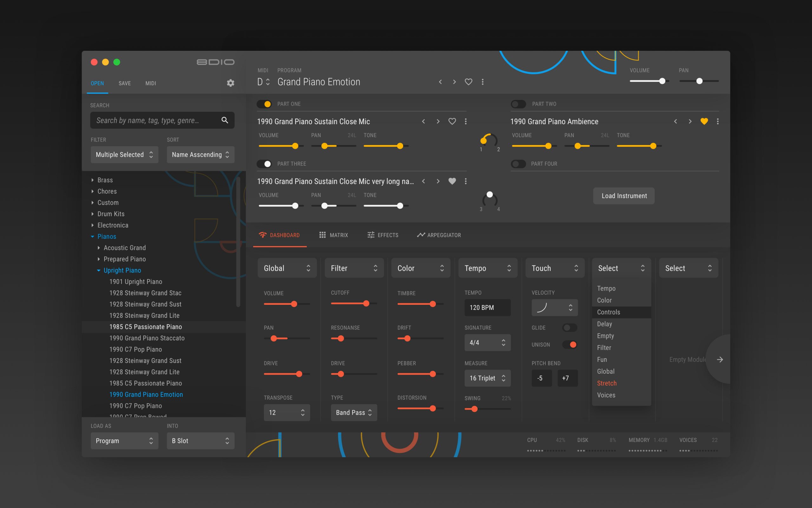Favorite the Grand Piano Emotion program
812x508 pixels.
468,82
